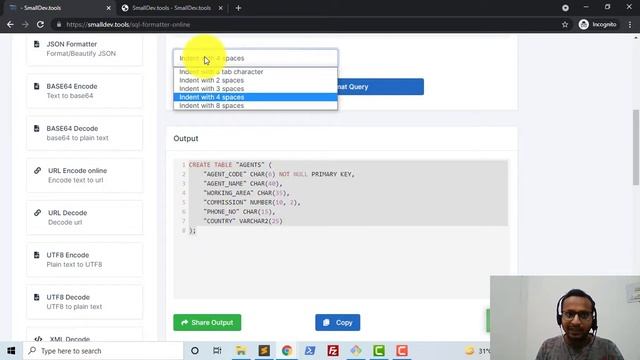The height and width of the screenshot is (360, 640).
Task: Open File Explorer from taskbar
Action: tap(241, 351)
